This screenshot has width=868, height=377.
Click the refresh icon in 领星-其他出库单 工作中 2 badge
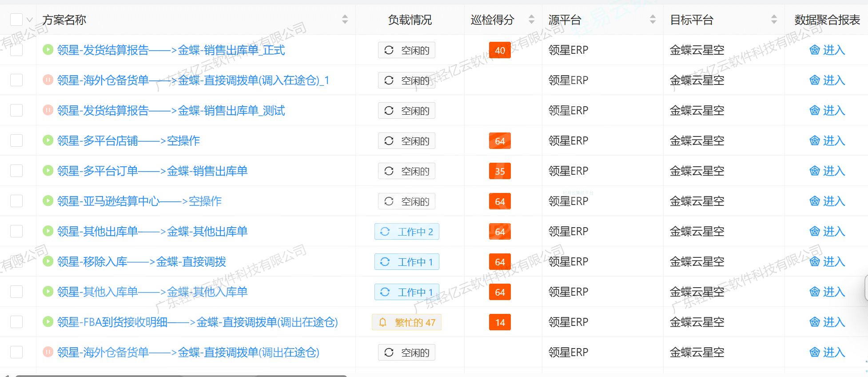tap(385, 232)
